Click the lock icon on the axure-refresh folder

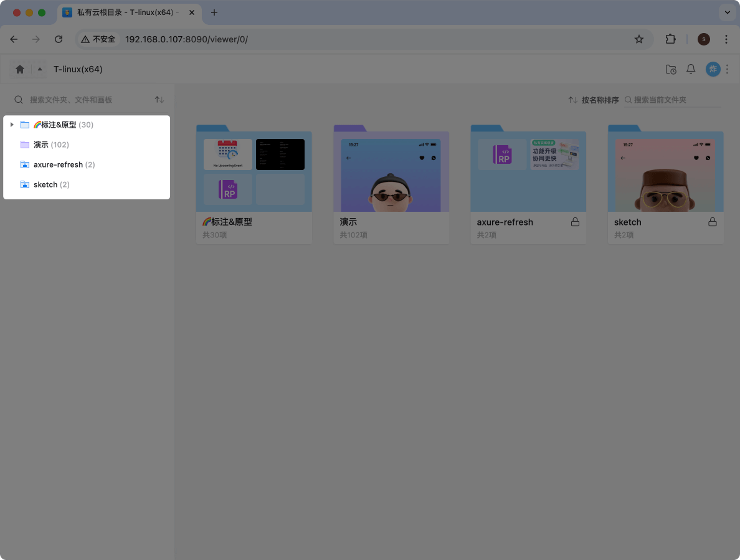(x=575, y=221)
